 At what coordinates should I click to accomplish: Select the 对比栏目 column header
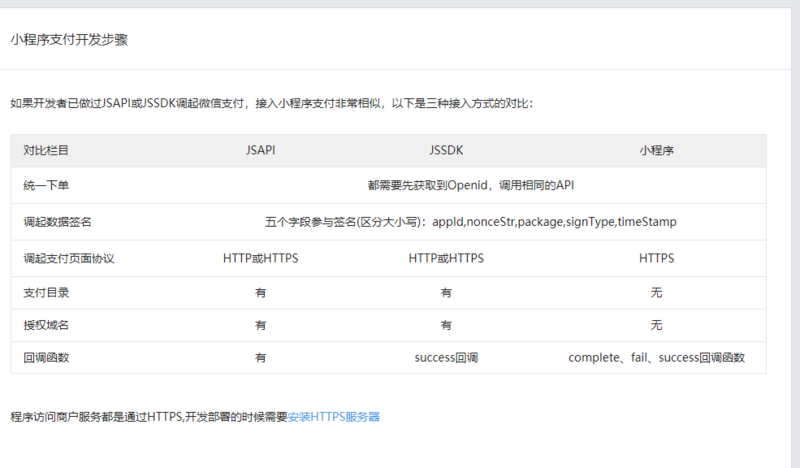[x=46, y=151]
